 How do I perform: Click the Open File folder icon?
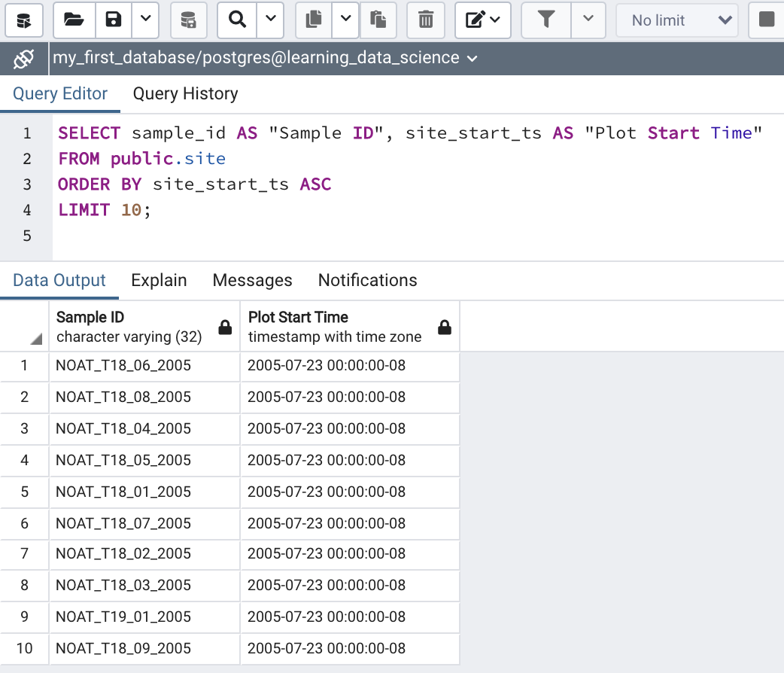[74, 20]
